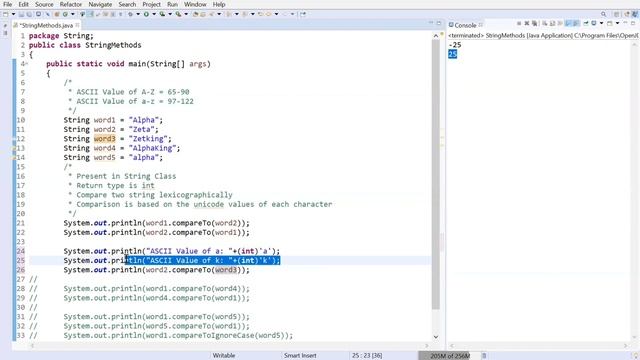Click Remove All Terminated Launches icon

535,23
